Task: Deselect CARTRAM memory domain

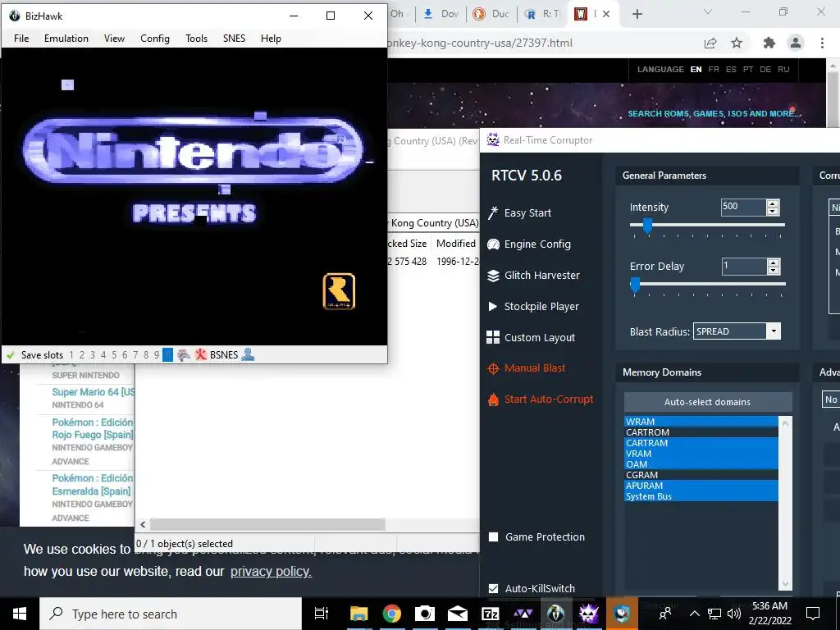Action: pyautogui.click(x=701, y=443)
